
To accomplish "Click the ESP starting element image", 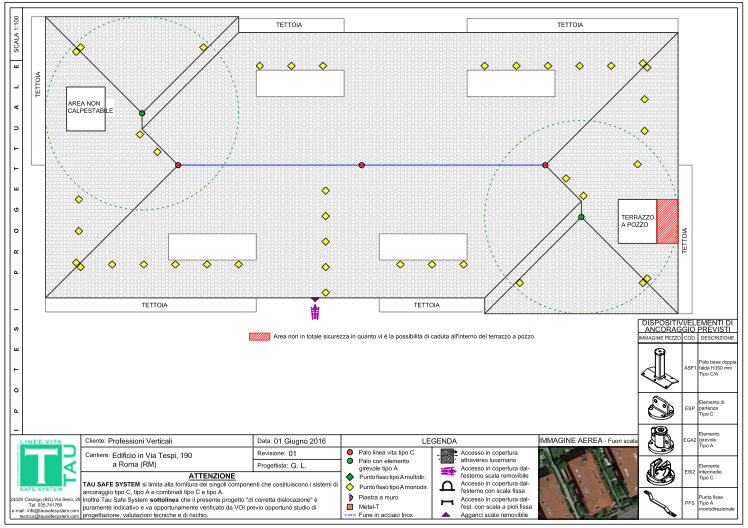I will (x=661, y=408).
